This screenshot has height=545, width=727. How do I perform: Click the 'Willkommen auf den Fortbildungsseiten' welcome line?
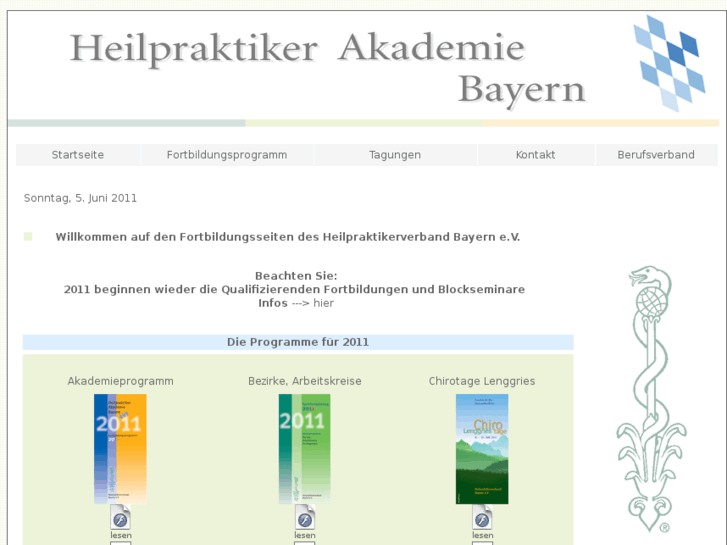(x=288, y=237)
